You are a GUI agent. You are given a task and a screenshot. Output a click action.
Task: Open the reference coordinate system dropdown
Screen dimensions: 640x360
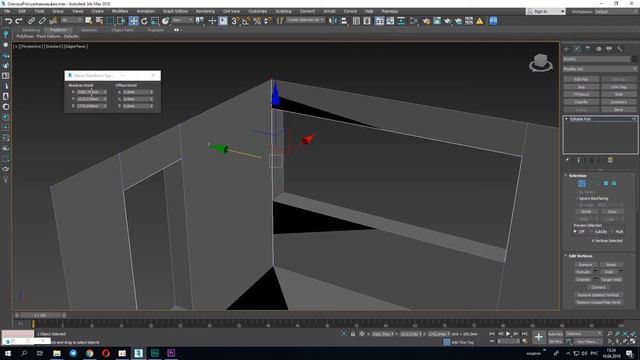tap(182, 20)
